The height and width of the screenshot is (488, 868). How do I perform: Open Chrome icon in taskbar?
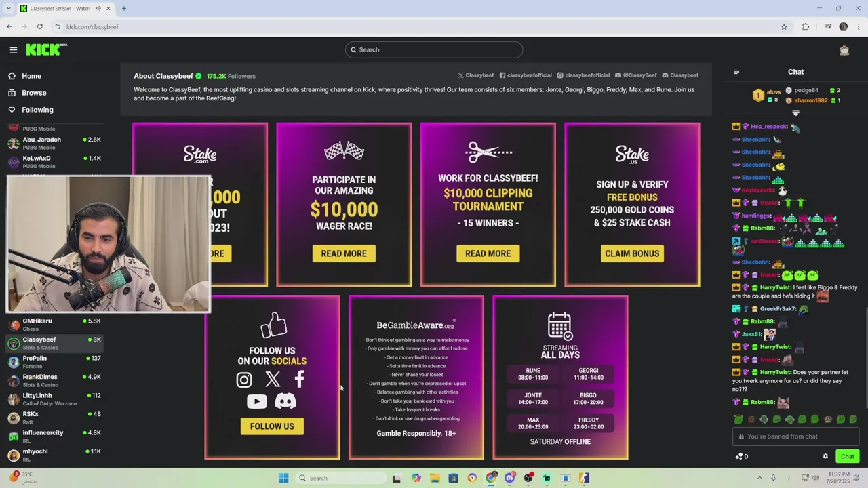491,478
